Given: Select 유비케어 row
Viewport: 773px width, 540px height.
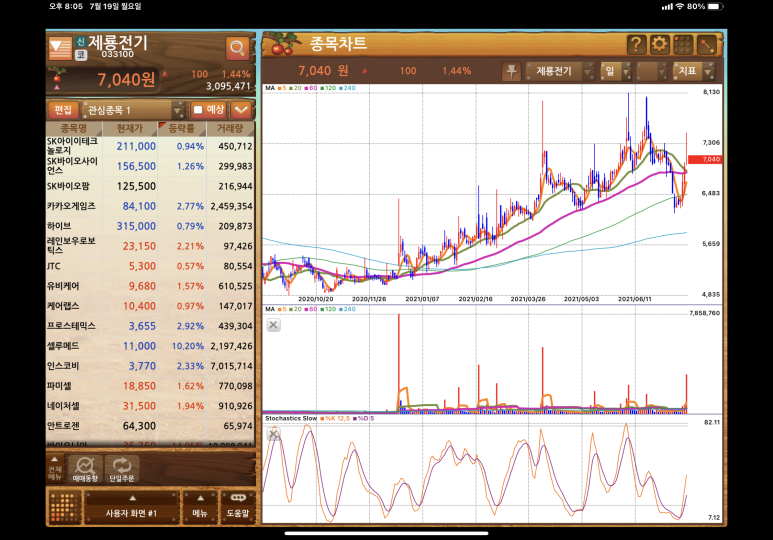Looking at the screenshot, I should (150, 286).
